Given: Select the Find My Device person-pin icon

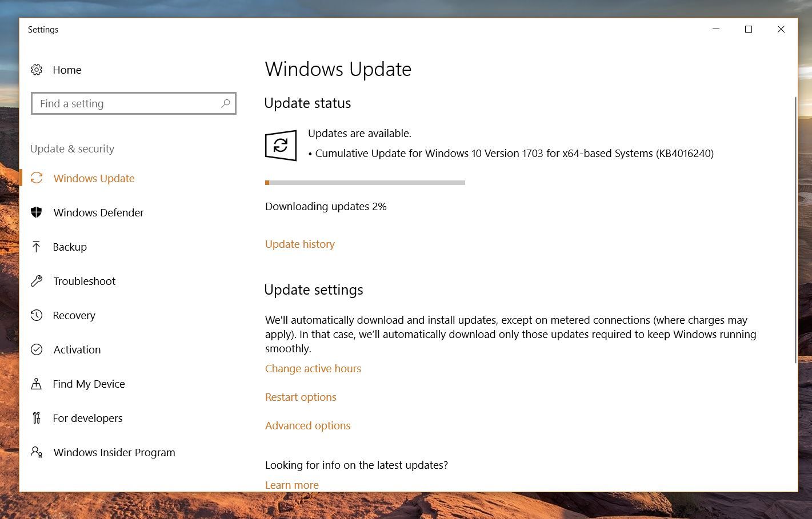Looking at the screenshot, I should [37, 384].
